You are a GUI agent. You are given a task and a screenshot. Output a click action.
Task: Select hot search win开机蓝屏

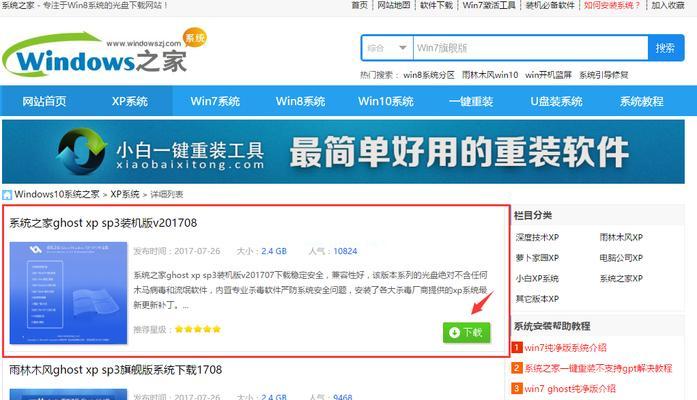(548, 75)
